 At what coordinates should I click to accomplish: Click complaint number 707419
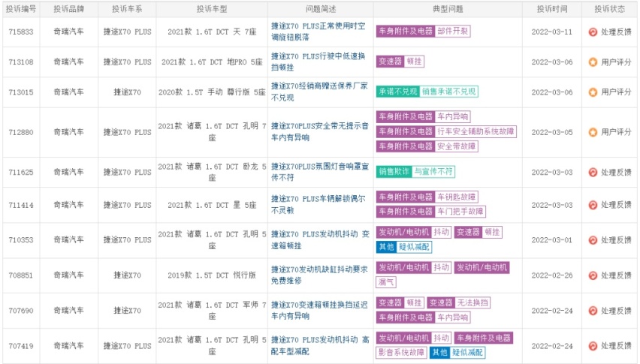click(x=21, y=346)
